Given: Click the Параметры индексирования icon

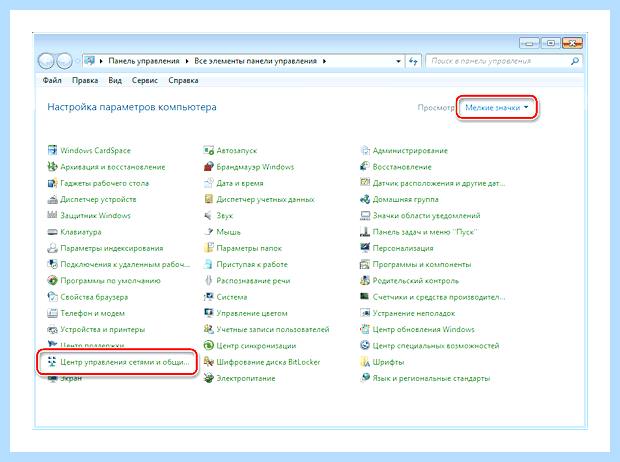Looking at the screenshot, I should point(52,248).
